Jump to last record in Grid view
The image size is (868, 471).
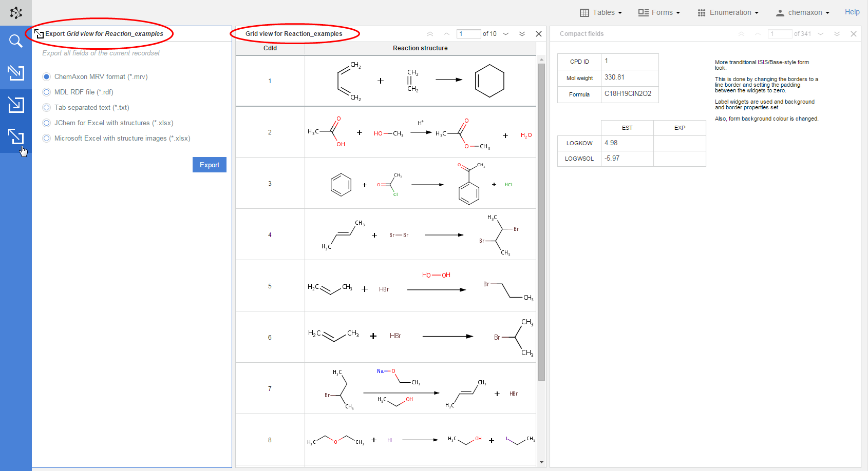(x=522, y=34)
